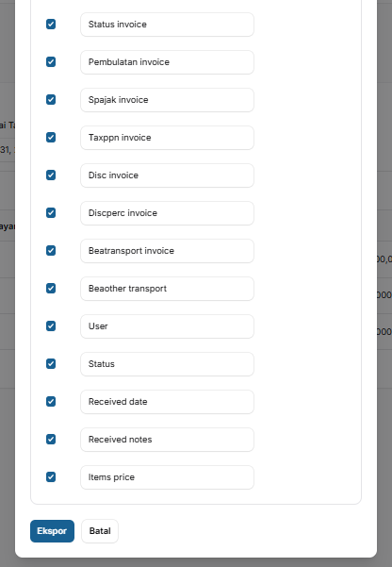
Task: Uncheck the Items price checkbox
Action: click(x=51, y=477)
